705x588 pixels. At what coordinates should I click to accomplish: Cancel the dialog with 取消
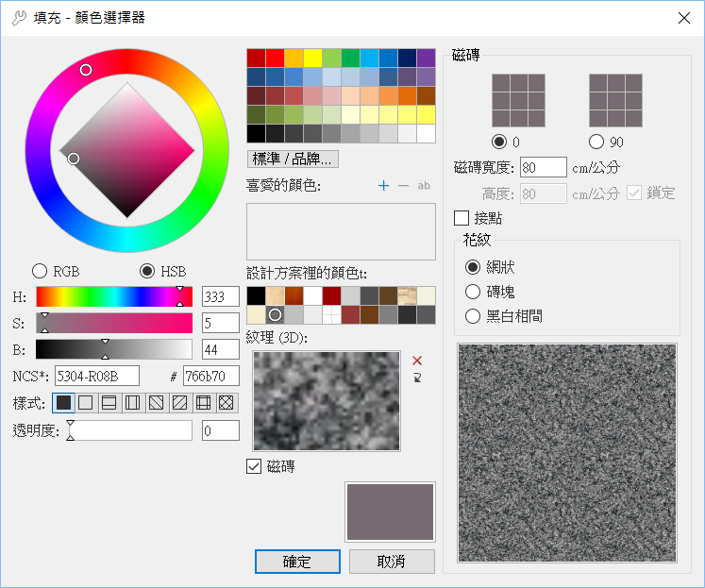tap(391, 562)
